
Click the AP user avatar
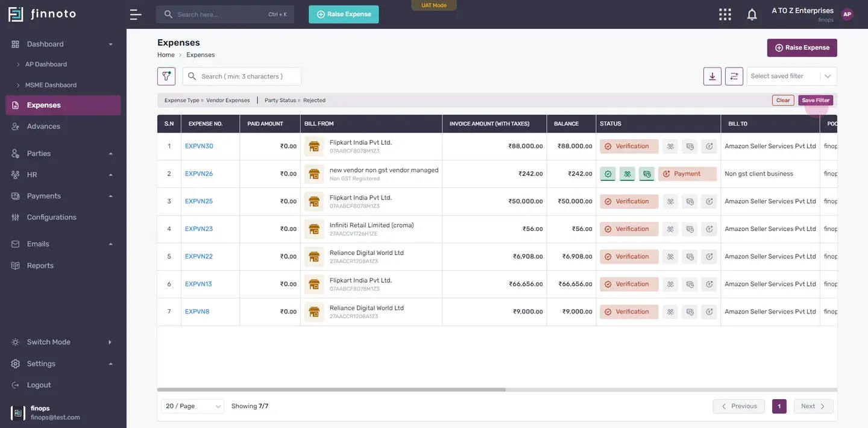pos(848,14)
